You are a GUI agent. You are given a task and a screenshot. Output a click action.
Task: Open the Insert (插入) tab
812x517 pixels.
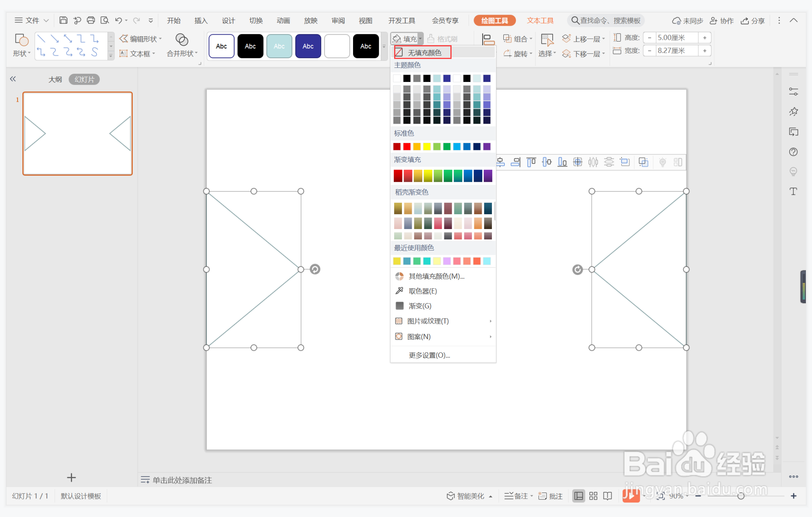(x=201, y=20)
